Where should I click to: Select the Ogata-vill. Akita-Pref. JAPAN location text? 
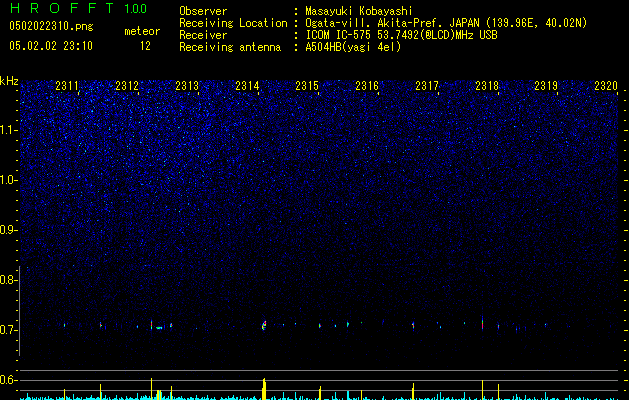point(446,23)
